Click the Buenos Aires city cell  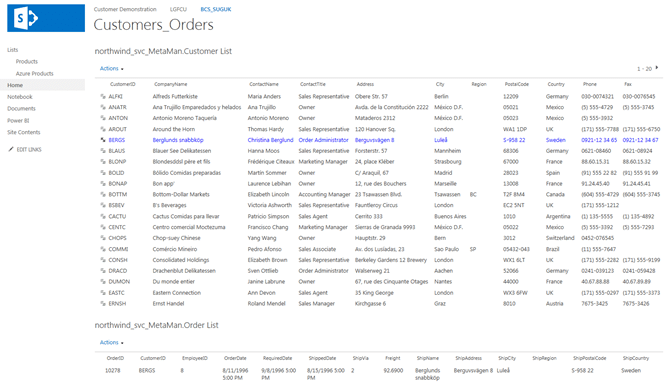coord(450,217)
